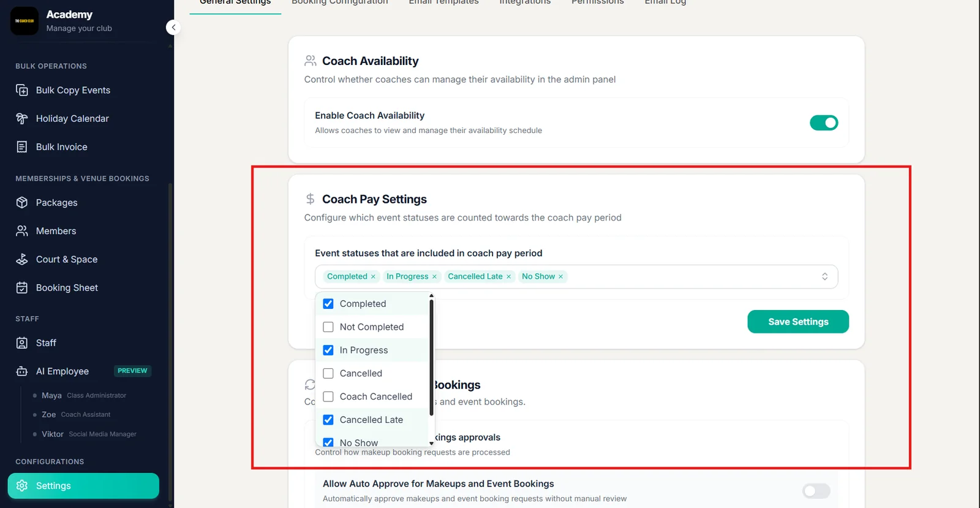Go to Members via its people icon
The width and height of the screenshot is (980, 508).
pos(22,230)
